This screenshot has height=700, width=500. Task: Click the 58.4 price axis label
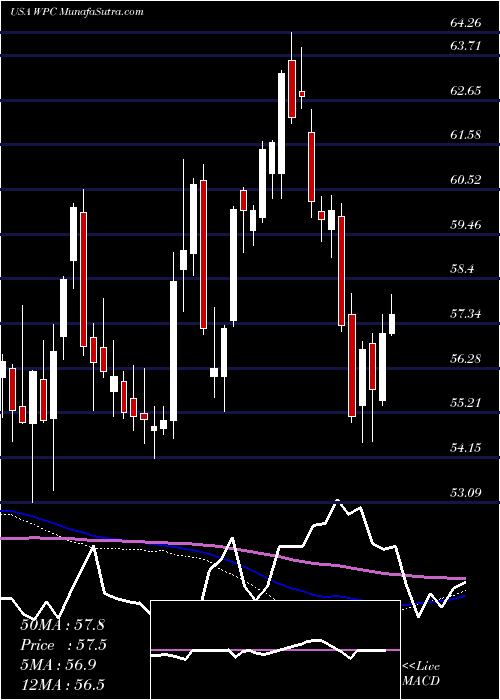(463, 269)
